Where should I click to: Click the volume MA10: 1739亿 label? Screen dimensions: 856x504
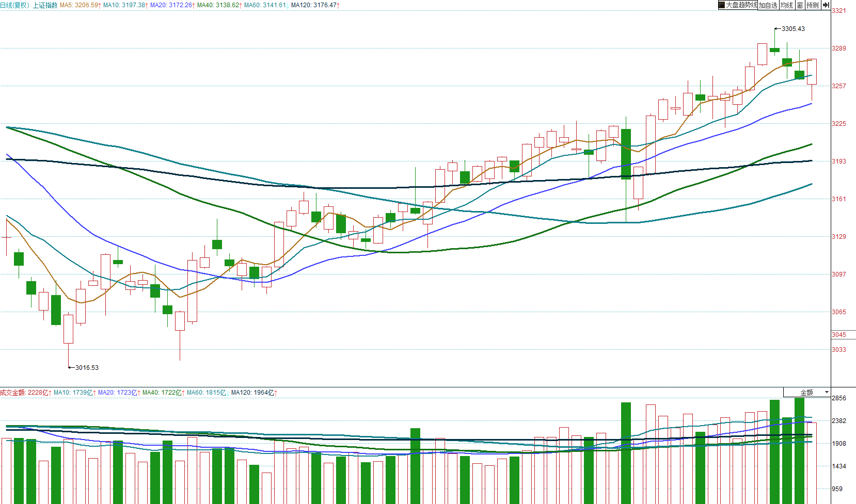tap(75, 393)
